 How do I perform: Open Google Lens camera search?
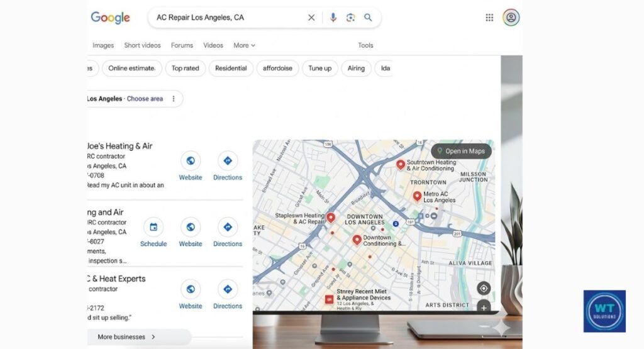[350, 18]
